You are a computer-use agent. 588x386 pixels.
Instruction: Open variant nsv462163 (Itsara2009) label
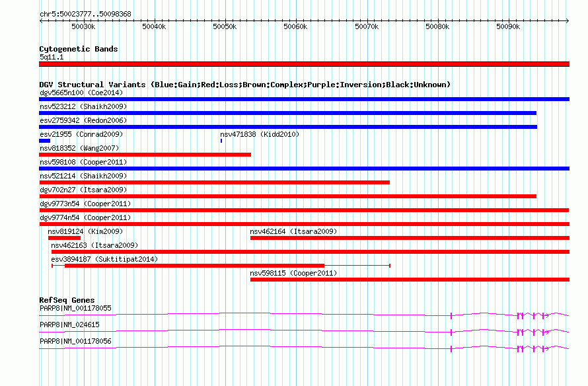tap(94, 245)
